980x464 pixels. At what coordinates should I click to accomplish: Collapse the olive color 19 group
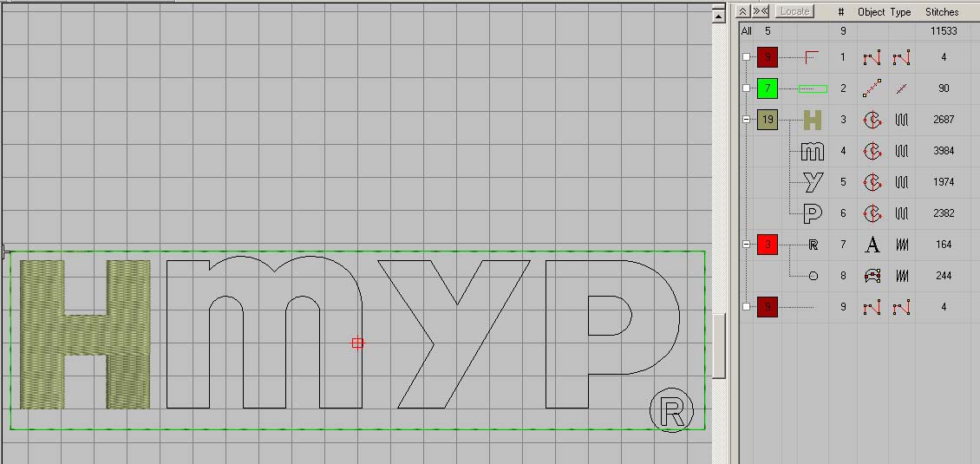coord(746,120)
